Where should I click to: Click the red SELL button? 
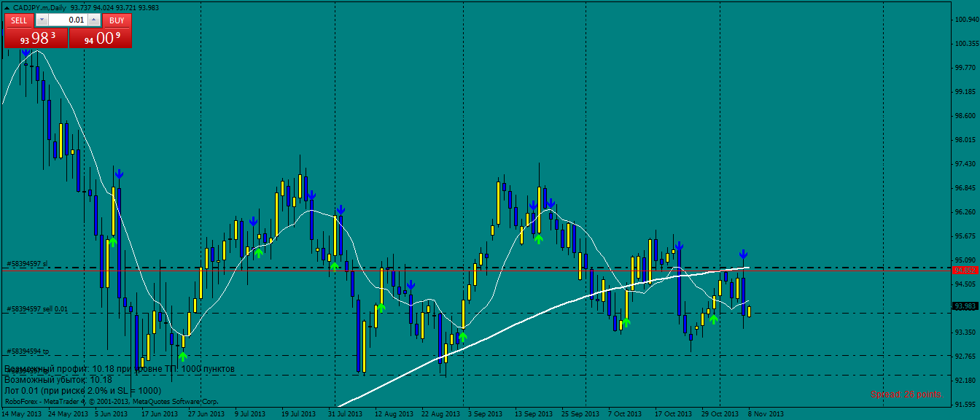(20, 20)
